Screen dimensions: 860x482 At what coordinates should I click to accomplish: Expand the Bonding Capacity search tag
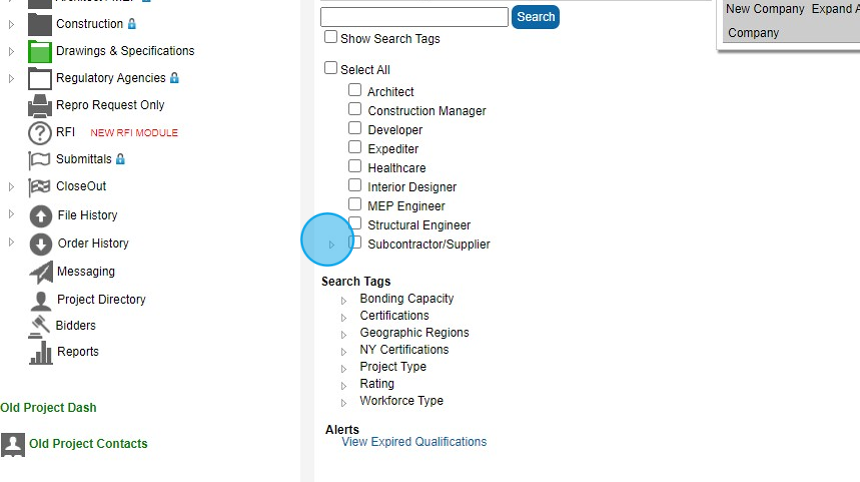(343, 300)
